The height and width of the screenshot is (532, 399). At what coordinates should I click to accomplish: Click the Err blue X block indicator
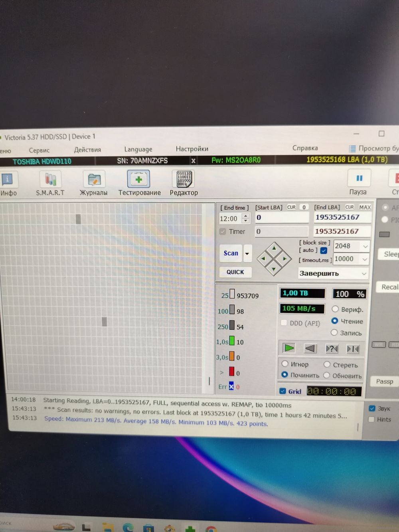pyautogui.click(x=231, y=386)
